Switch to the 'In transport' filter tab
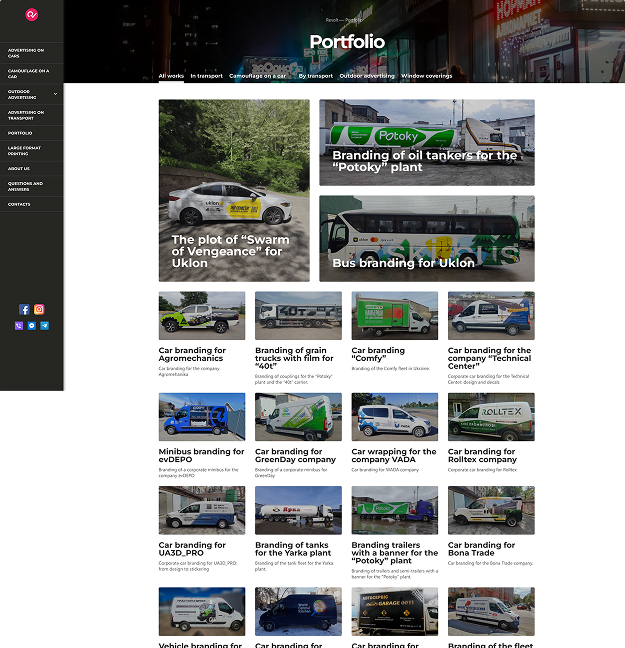This screenshot has width=625, height=648. (206, 76)
